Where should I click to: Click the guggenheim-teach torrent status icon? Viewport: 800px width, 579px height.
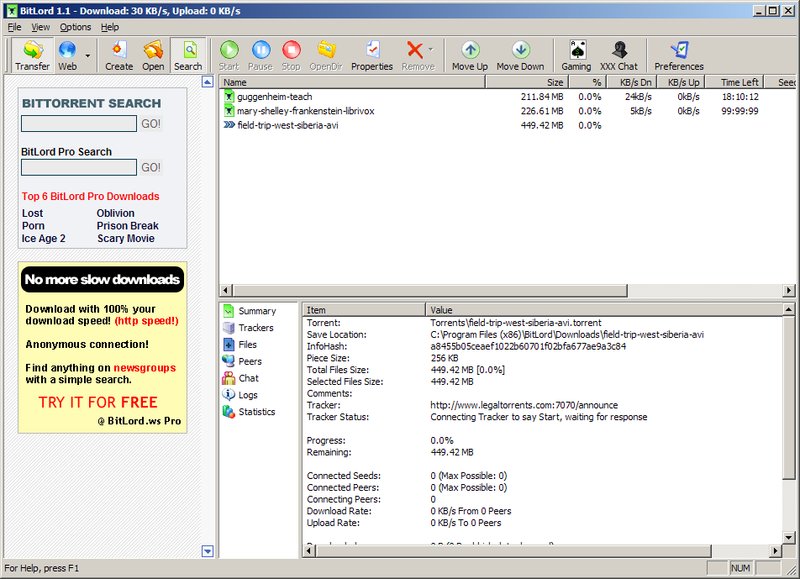229,96
